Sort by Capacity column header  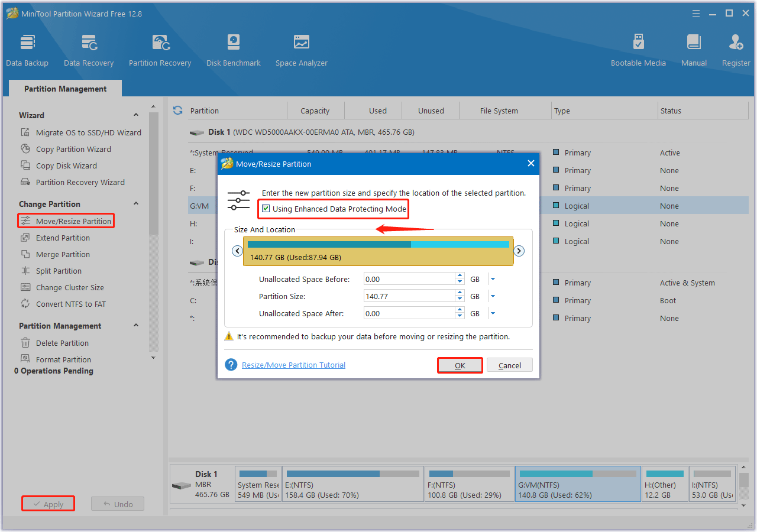[315, 111]
